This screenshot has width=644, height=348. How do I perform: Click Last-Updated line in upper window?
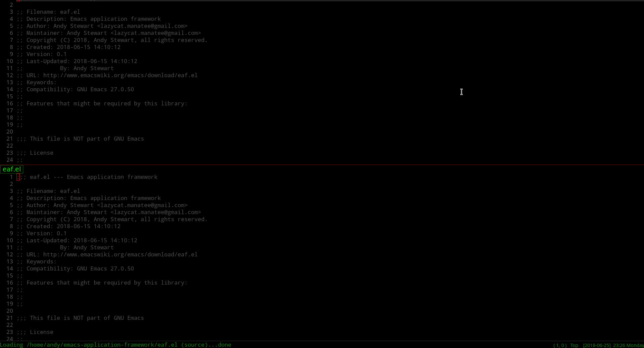pyautogui.click(x=77, y=61)
